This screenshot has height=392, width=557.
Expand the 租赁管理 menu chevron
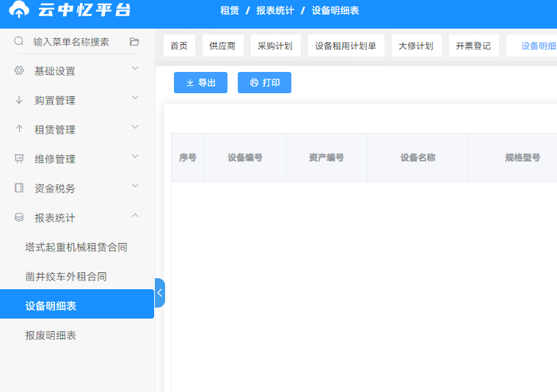[x=135, y=127]
